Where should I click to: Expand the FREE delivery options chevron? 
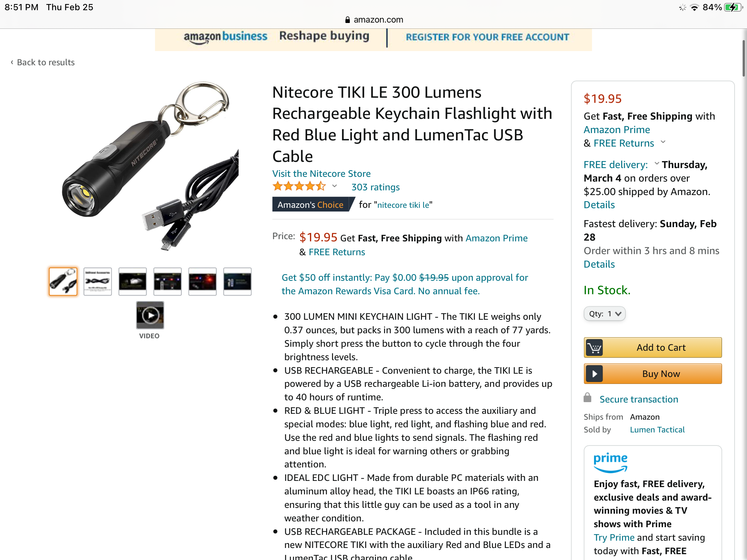click(x=657, y=163)
